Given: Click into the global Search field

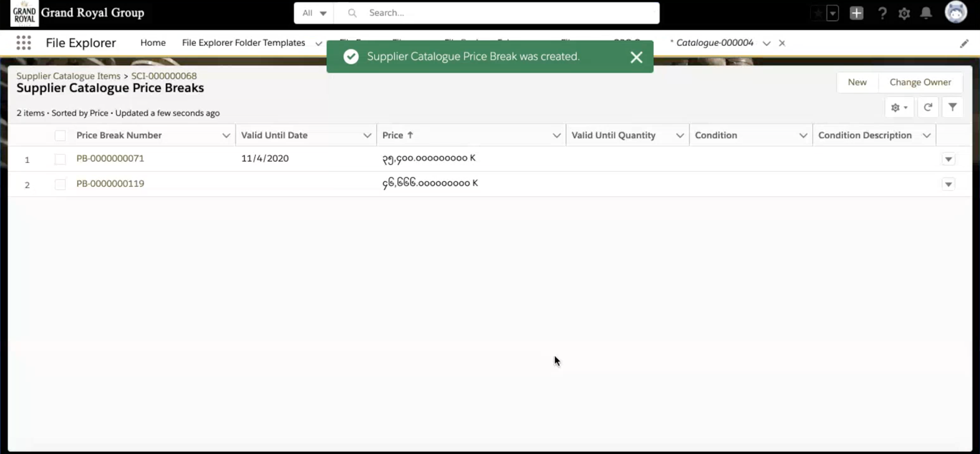Looking at the screenshot, I should click(x=505, y=13).
